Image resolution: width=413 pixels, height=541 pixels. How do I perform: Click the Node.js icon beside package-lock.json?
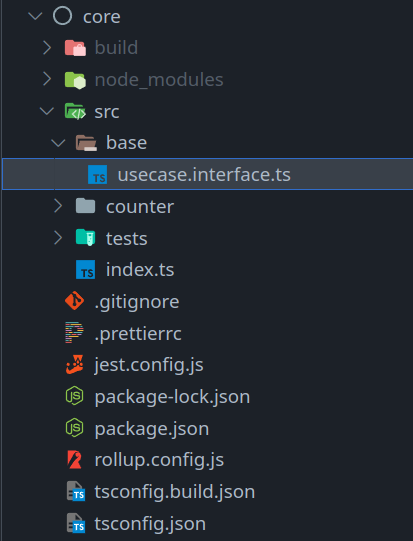click(x=74, y=396)
